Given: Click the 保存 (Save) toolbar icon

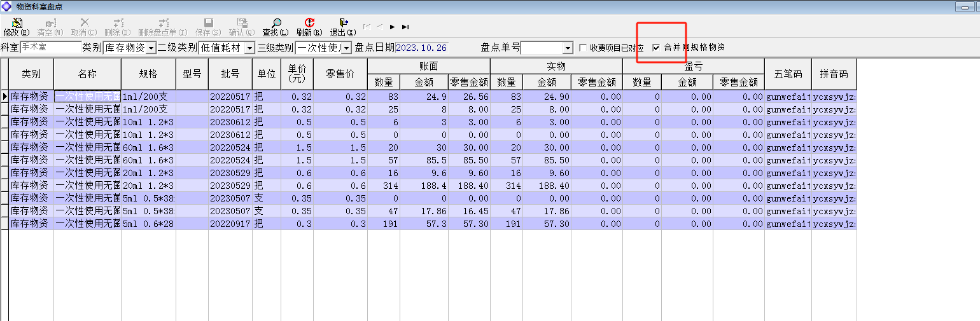Looking at the screenshot, I should pos(208,22).
